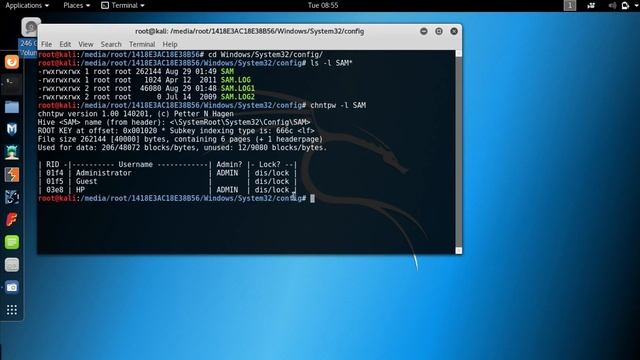Image resolution: width=640 pixels, height=360 pixels.
Task: Open the terminal Help menu
Action: 170,44
